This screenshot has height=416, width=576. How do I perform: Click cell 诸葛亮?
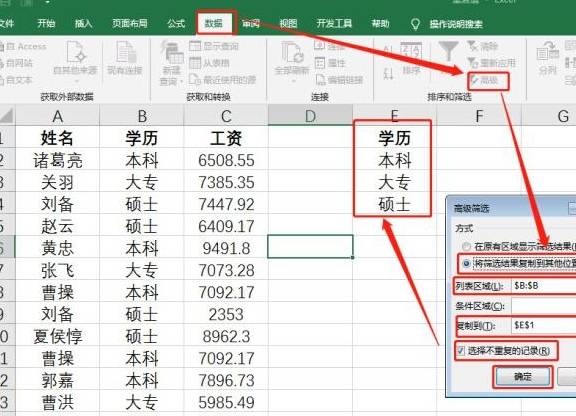coord(57,160)
